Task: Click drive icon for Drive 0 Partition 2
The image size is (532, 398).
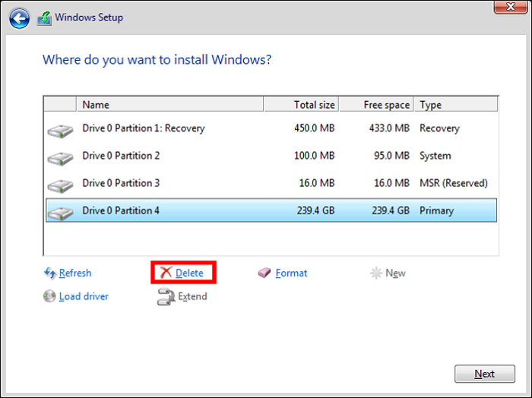Action: 60,158
